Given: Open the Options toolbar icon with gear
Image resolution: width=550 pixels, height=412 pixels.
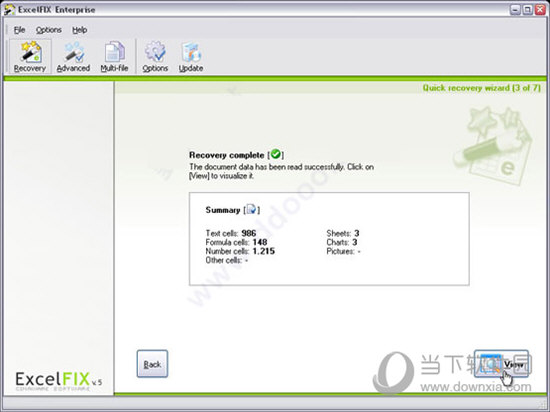Looking at the screenshot, I should (155, 56).
